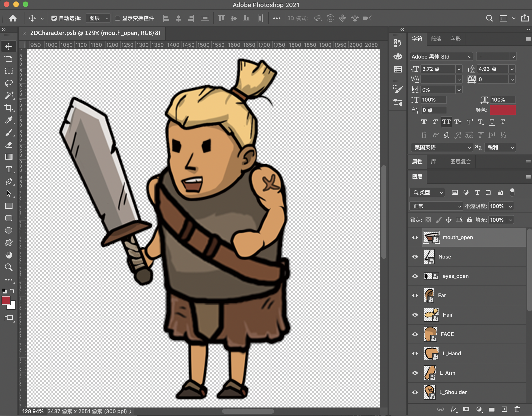
Task: Select the Lasso tool
Action: [9, 83]
